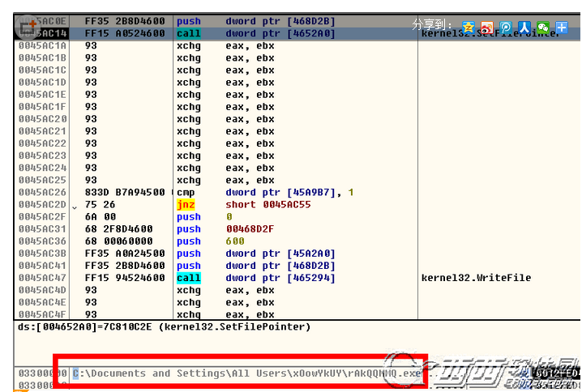
Task: Click the kernel32.WriteFile comment
Action: click(477, 278)
